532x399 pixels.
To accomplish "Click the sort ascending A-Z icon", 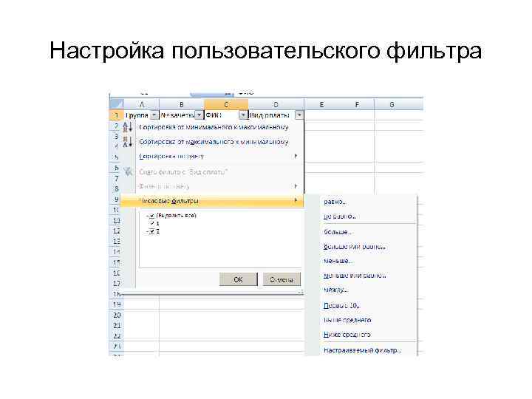I will coord(127,128).
